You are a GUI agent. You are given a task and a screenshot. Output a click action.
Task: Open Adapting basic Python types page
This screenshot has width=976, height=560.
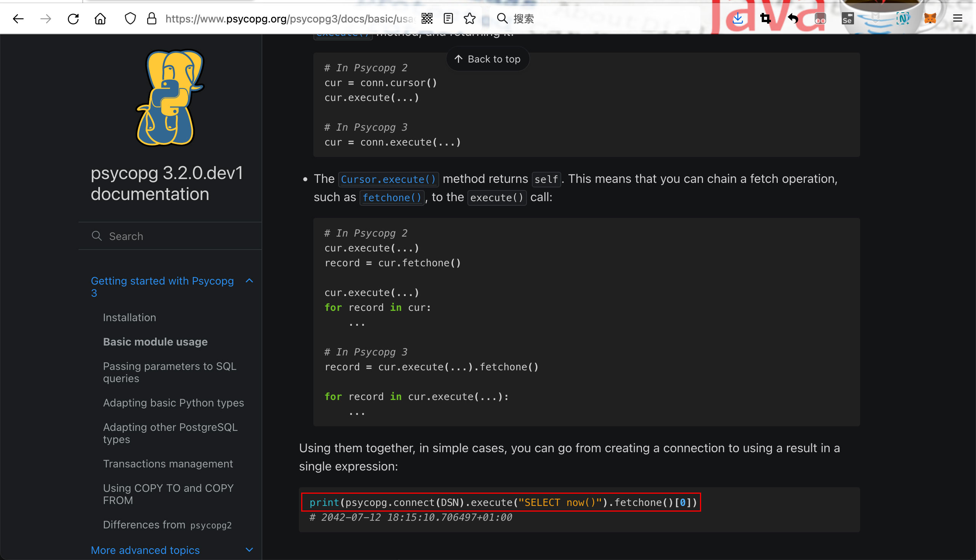173,403
